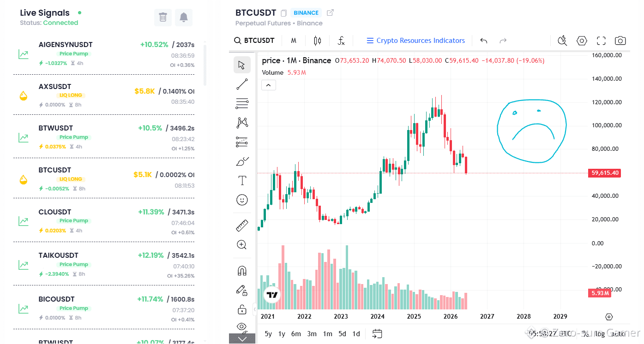Click the 5.93M volume axis label
This screenshot has height=344, width=644.
click(600, 293)
